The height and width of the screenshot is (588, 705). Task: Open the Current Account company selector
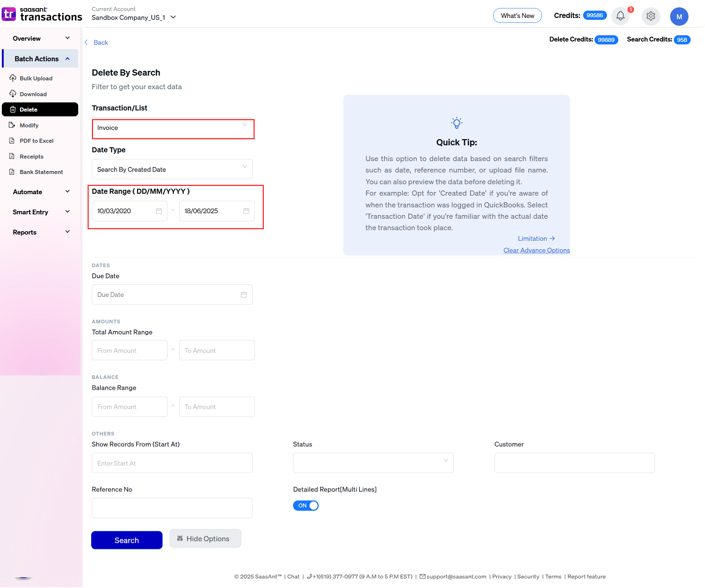(134, 17)
